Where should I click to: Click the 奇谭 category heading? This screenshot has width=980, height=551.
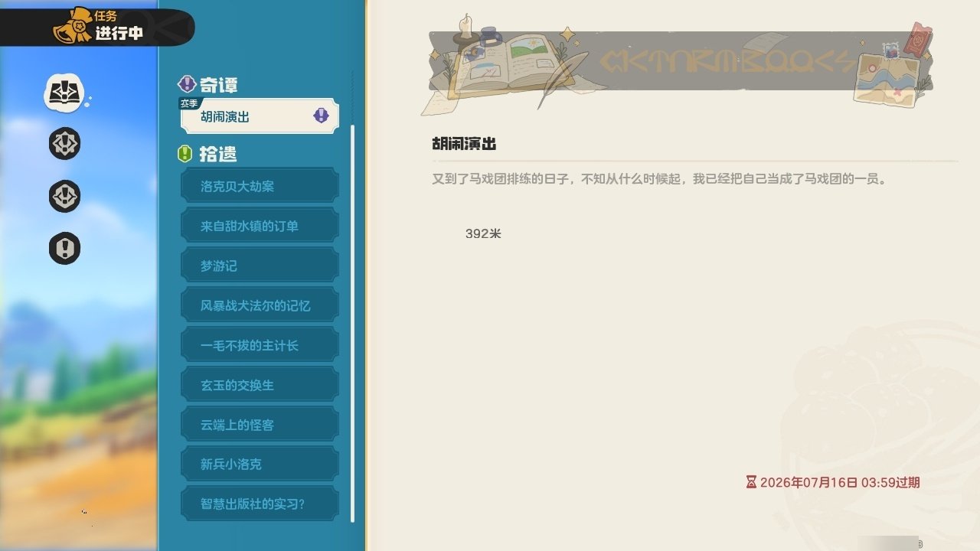coord(219,85)
